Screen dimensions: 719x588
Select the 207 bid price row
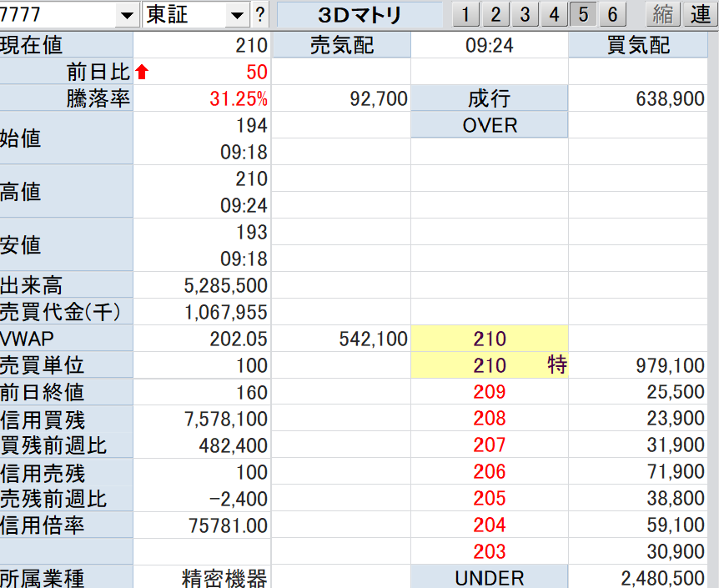pos(490,445)
